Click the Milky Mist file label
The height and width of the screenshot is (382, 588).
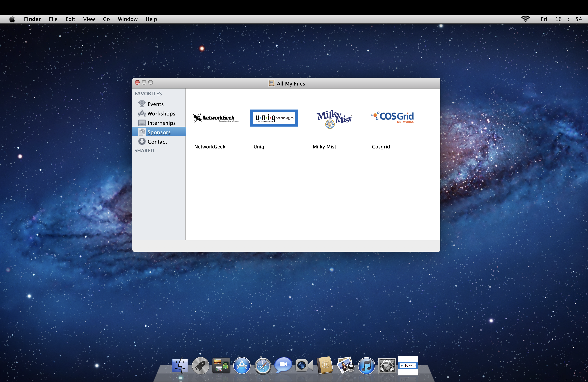[324, 147]
